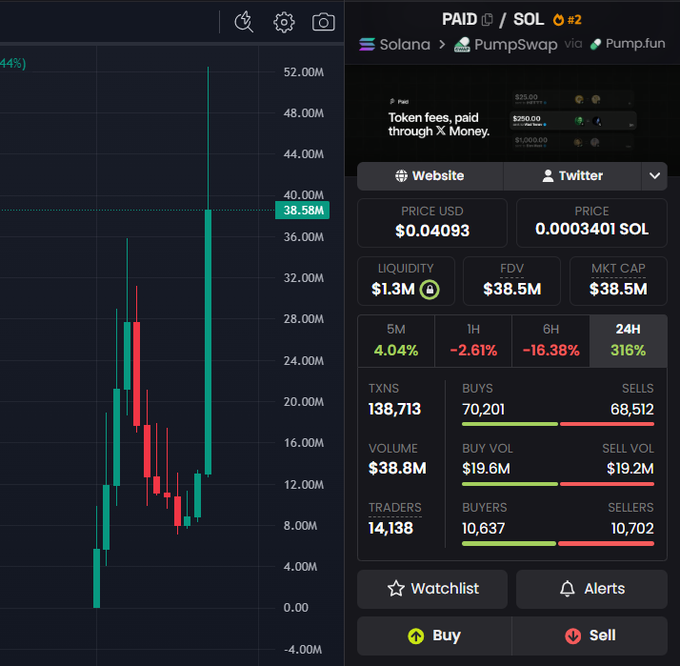Image resolution: width=680 pixels, height=666 pixels.
Task: Click the Pump.fun link
Action: point(635,43)
